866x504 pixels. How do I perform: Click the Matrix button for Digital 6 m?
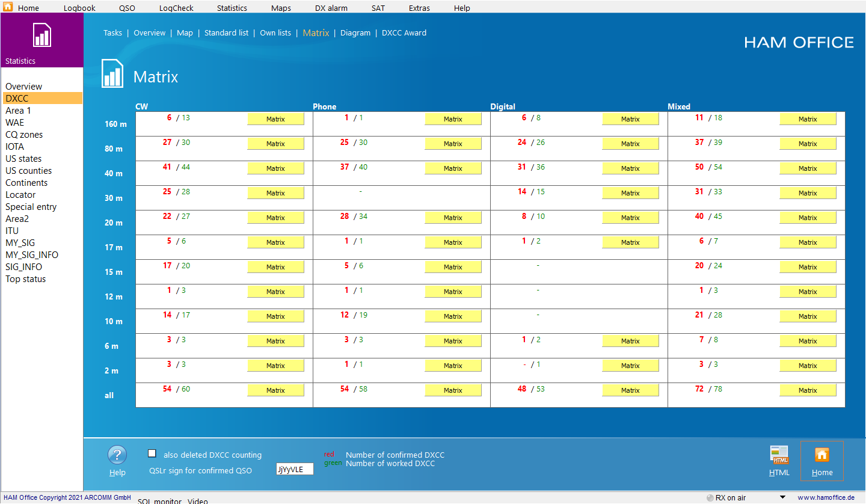pyautogui.click(x=630, y=341)
